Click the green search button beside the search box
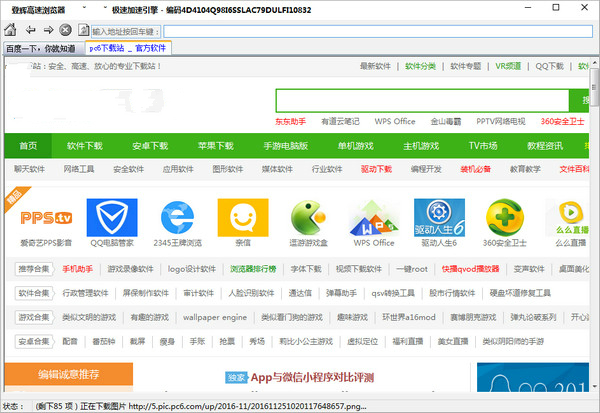 click(579, 101)
